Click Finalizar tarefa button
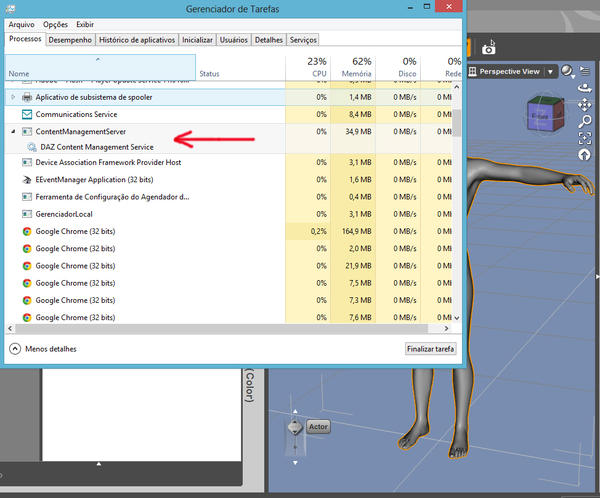 (430, 349)
